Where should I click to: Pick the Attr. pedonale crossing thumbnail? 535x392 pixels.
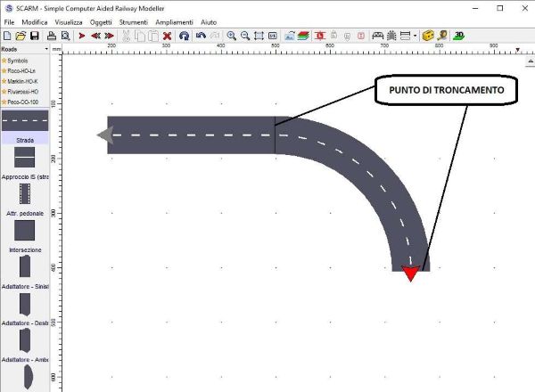(x=25, y=193)
